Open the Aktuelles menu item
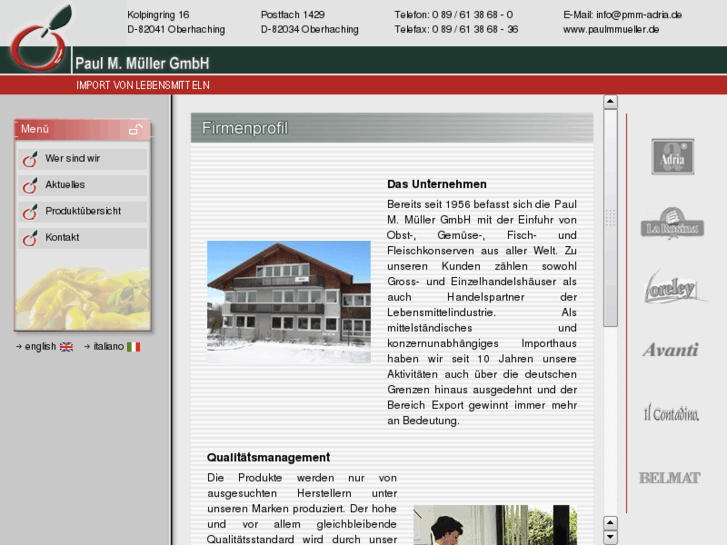727x545 pixels. [x=83, y=185]
